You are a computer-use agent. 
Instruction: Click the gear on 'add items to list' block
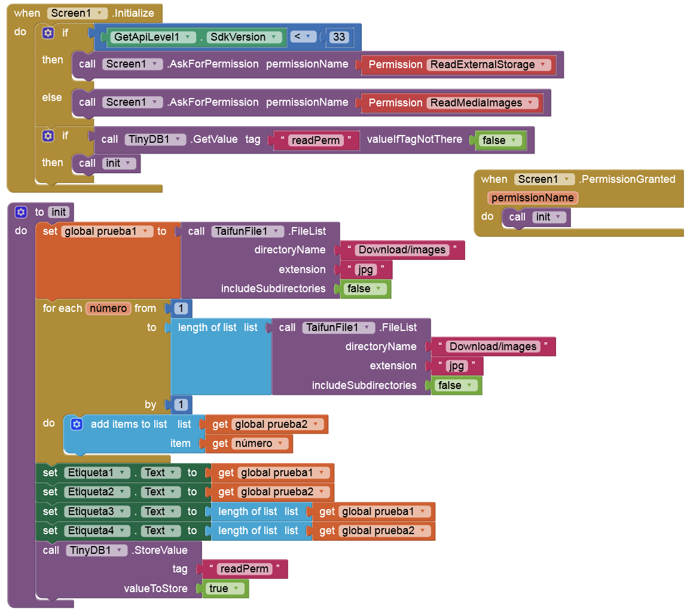coord(77,424)
